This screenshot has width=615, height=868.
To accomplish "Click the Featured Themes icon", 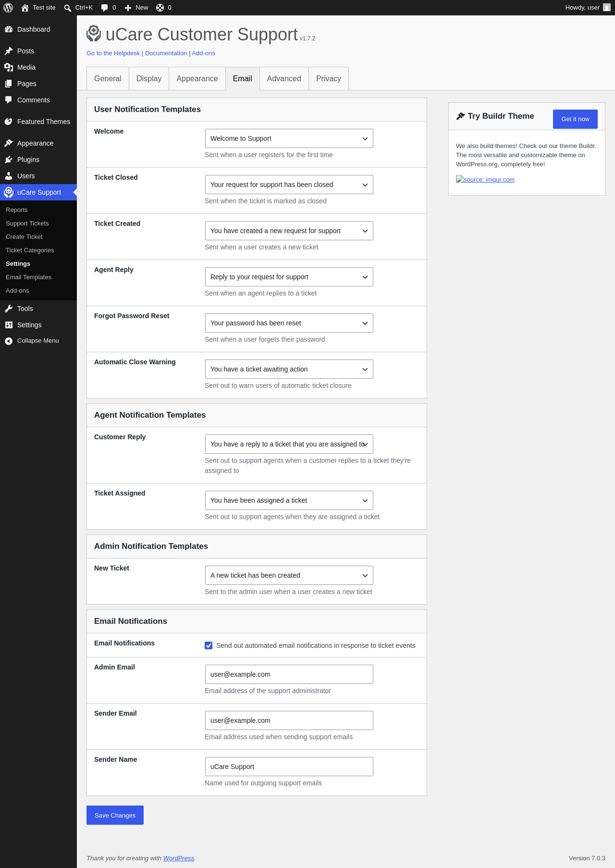I will (x=9, y=122).
